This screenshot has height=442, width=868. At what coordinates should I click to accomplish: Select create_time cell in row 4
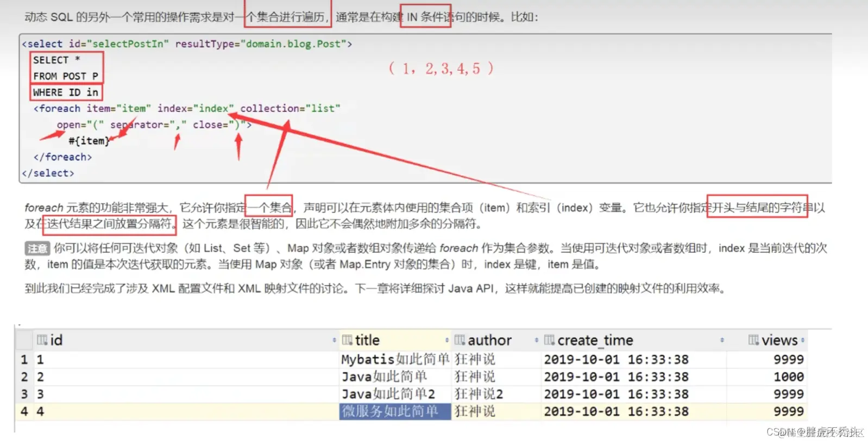coord(633,412)
